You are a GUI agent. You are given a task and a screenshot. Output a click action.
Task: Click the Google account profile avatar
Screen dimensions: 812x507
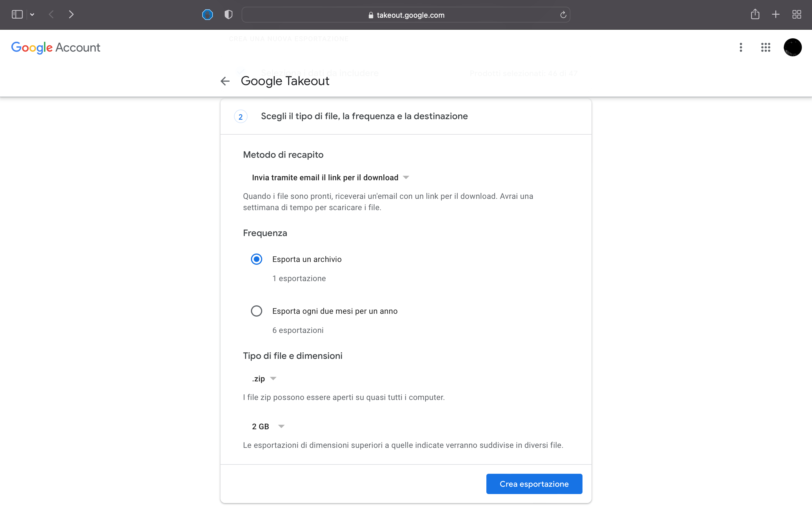(793, 47)
